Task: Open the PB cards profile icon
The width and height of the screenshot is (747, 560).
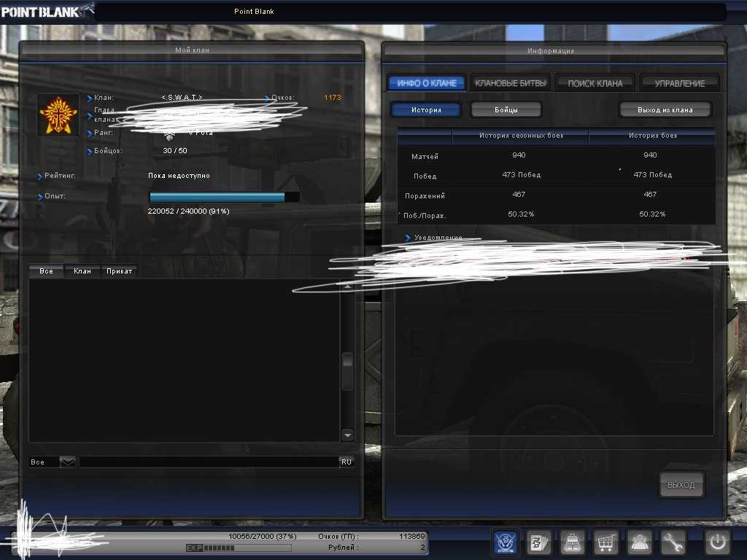Action: coord(539,542)
